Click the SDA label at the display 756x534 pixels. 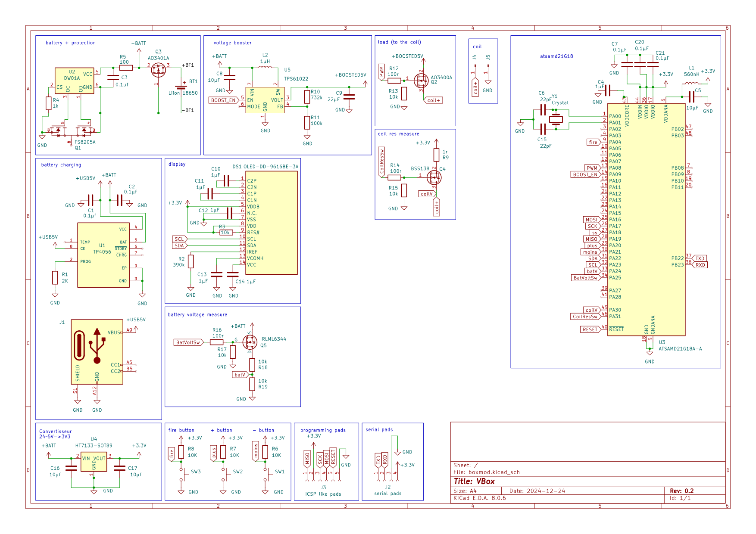point(180,245)
